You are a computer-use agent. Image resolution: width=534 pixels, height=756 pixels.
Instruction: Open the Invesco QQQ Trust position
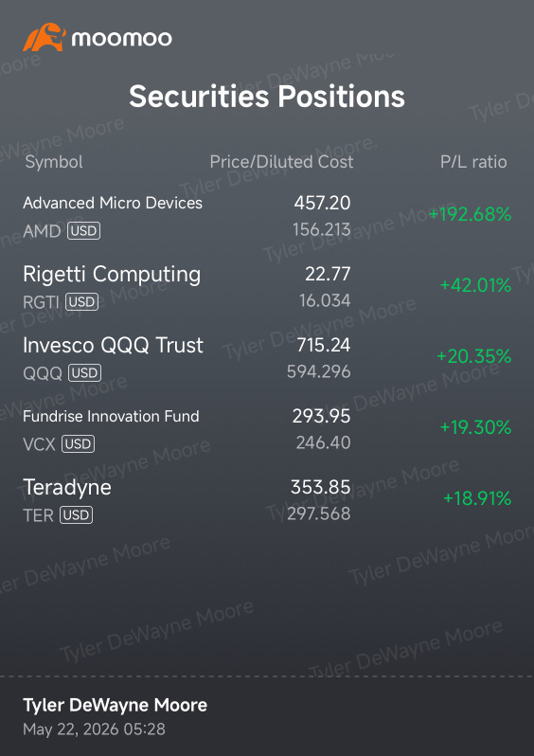267,358
